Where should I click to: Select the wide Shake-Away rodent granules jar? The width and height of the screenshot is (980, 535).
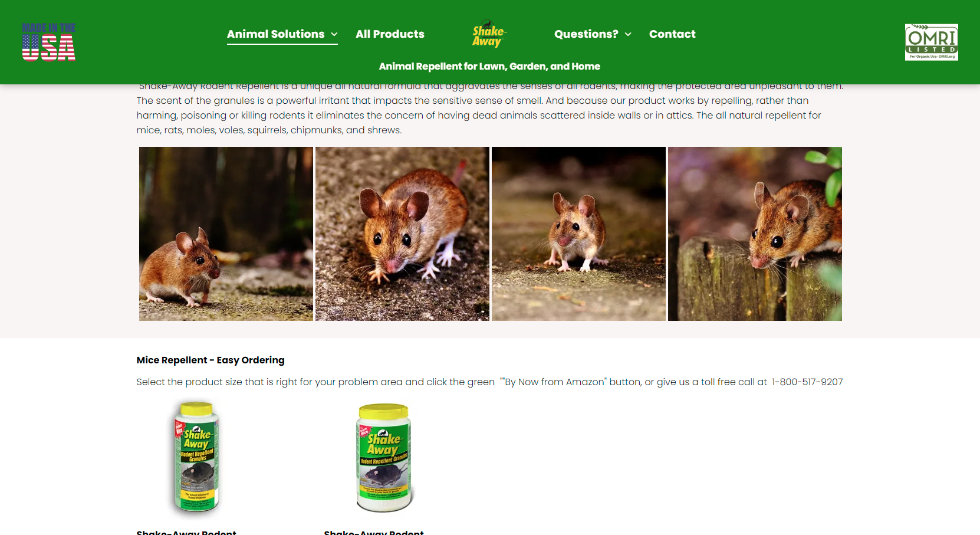[384, 458]
